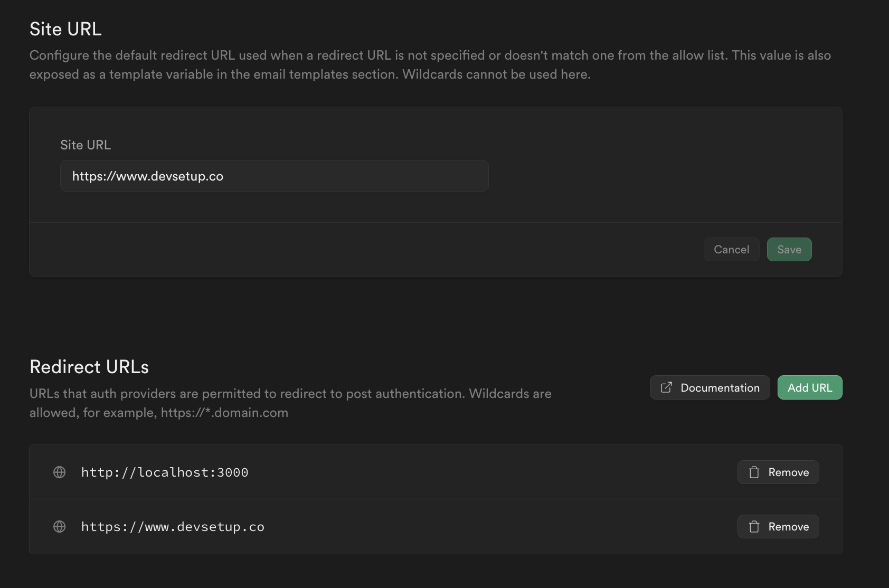The image size is (889, 588).
Task: Click the redirect entry https://www.devsetup.co
Action: pos(173,526)
